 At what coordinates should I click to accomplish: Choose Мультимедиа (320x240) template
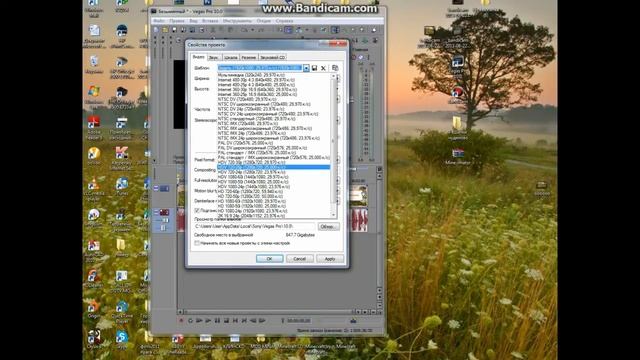273,75
